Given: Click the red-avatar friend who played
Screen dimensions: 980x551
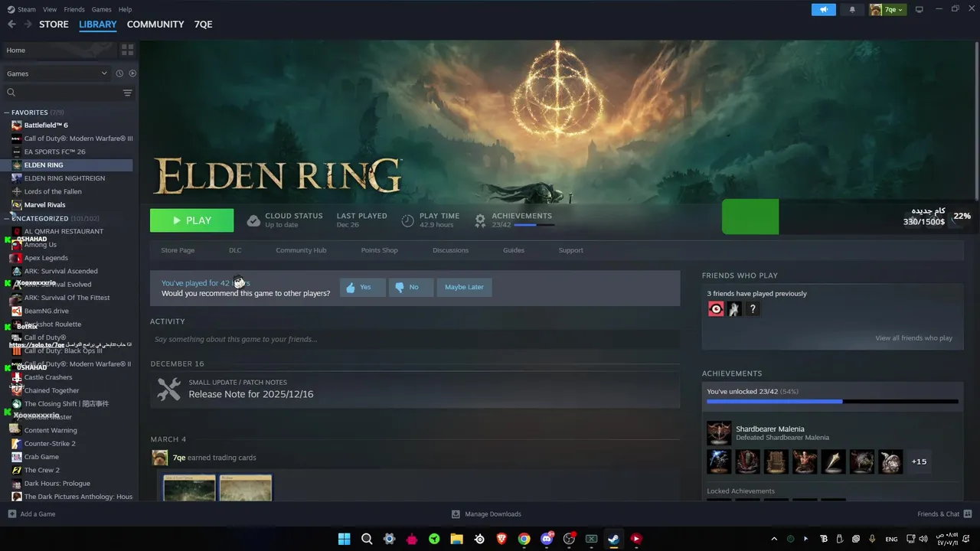Looking at the screenshot, I should point(716,309).
